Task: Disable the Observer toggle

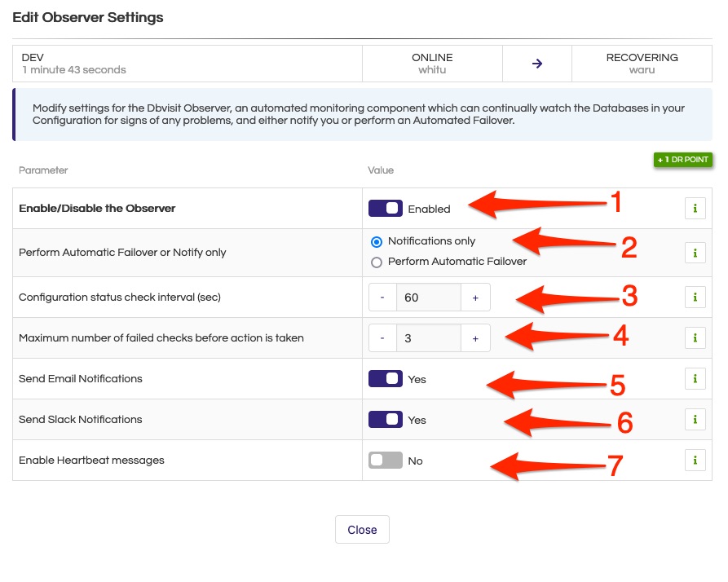Action: [385, 208]
